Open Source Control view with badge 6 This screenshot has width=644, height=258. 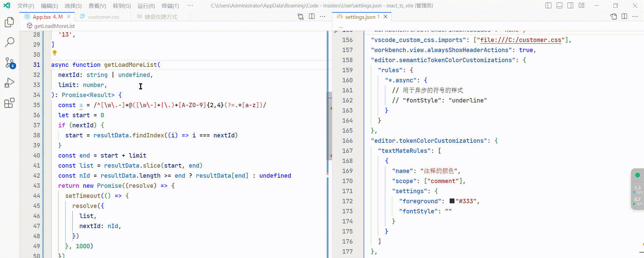9,62
